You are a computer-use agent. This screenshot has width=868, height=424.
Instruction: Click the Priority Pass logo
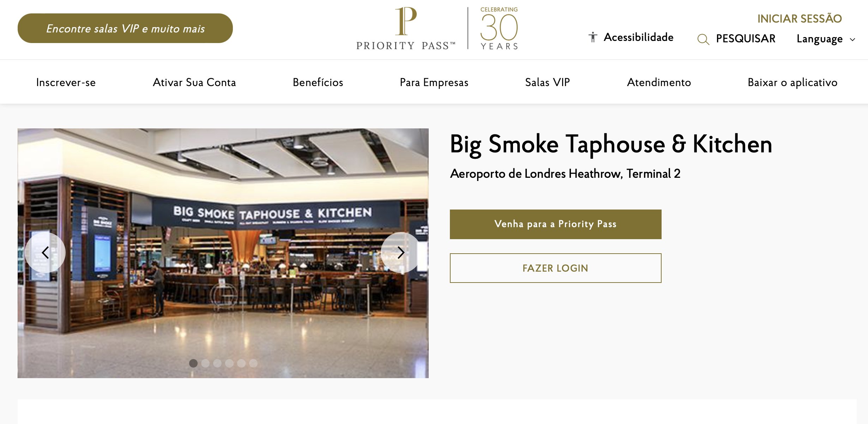pos(406,28)
